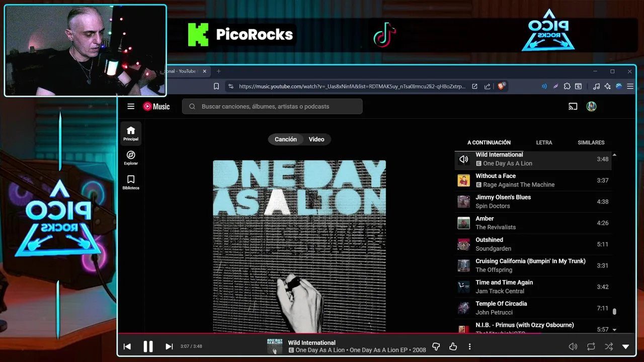Click the site settings icon in address bar
644x362 pixels.
(x=231, y=86)
